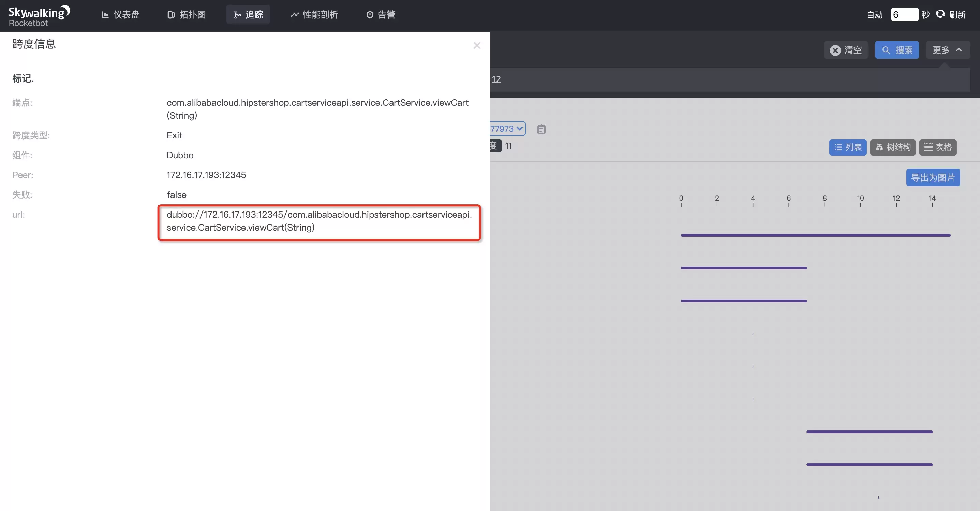This screenshot has width=980, height=511.
Task: Click 导出为图片 export image button
Action: point(933,177)
